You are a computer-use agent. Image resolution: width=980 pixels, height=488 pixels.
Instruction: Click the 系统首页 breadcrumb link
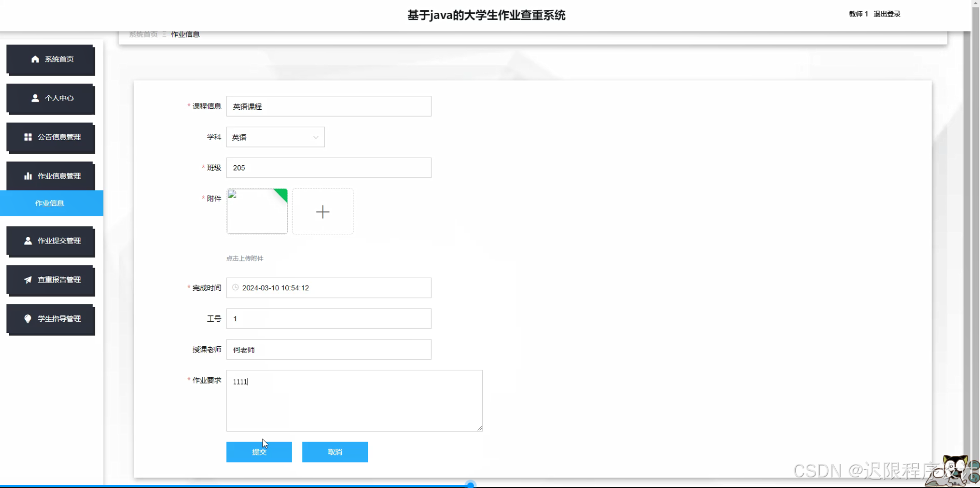click(x=142, y=34)
